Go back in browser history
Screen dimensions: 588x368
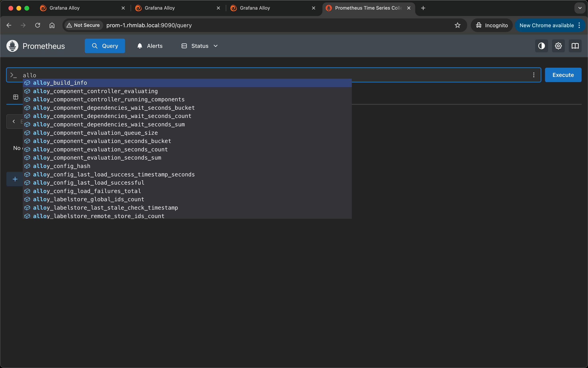[x=9, y=25]
